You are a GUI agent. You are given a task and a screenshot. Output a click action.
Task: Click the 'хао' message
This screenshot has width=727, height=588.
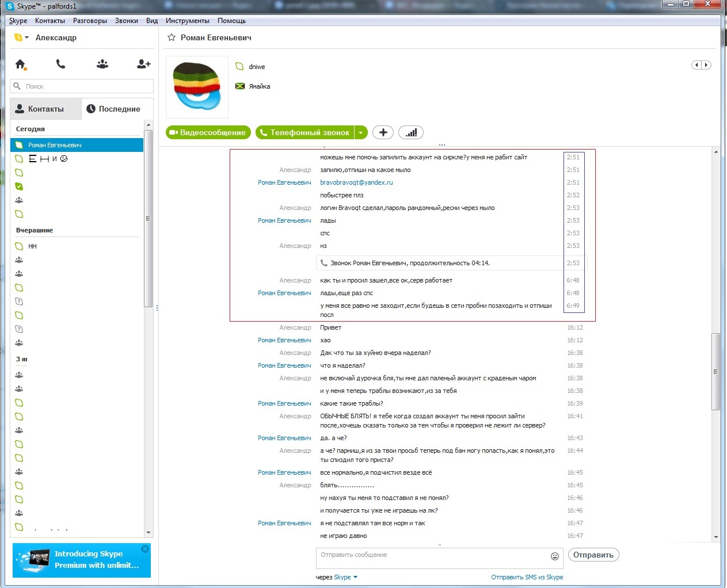point(325,340)
